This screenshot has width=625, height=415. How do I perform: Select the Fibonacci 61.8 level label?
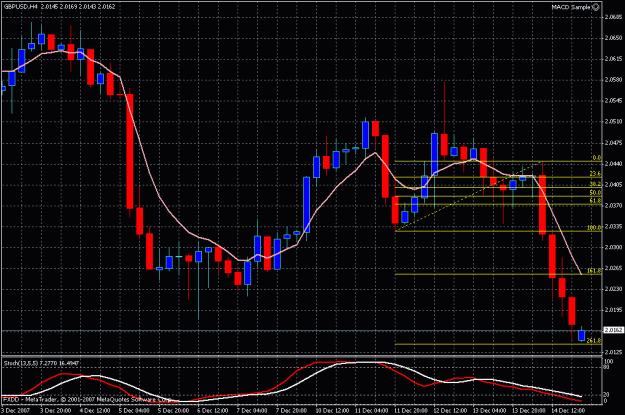595,201
